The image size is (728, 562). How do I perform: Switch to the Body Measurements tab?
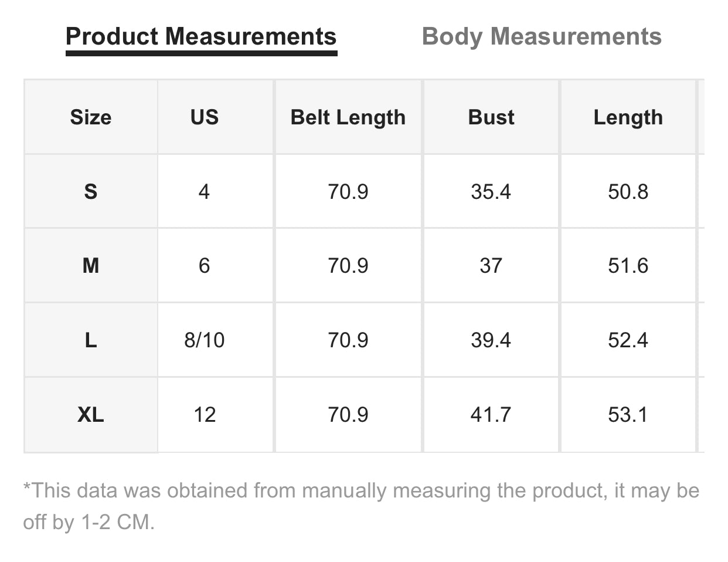pyautogui.click(x=542, y=36)
